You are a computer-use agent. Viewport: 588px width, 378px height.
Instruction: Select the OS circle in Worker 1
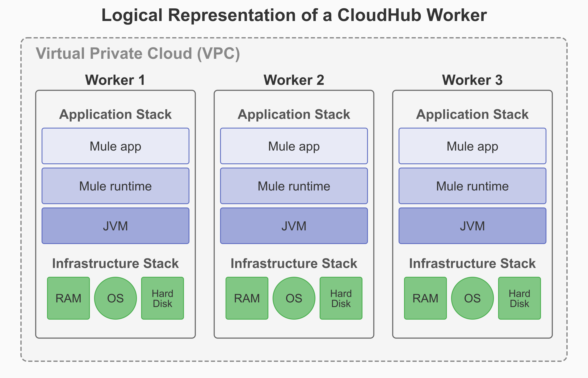point(115,298)
